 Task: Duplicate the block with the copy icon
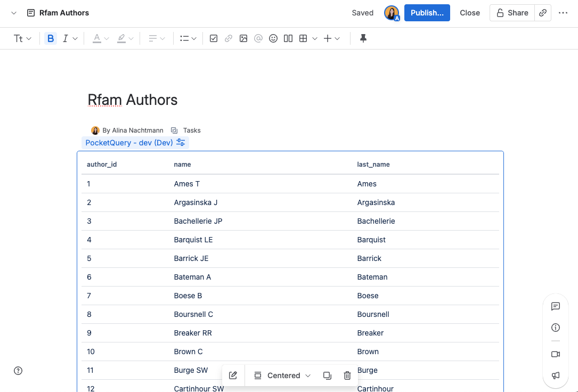pos(327,375)
